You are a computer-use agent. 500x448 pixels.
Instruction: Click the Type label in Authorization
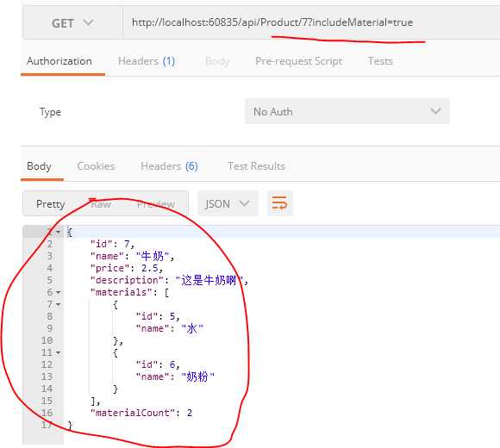(50, 112)
